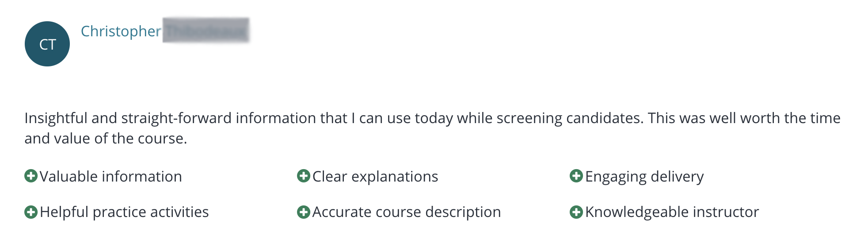The width and height of the screenshot is (868, 240).
Task: Click the blurred reviewer last name
Action: click(206, 30)
